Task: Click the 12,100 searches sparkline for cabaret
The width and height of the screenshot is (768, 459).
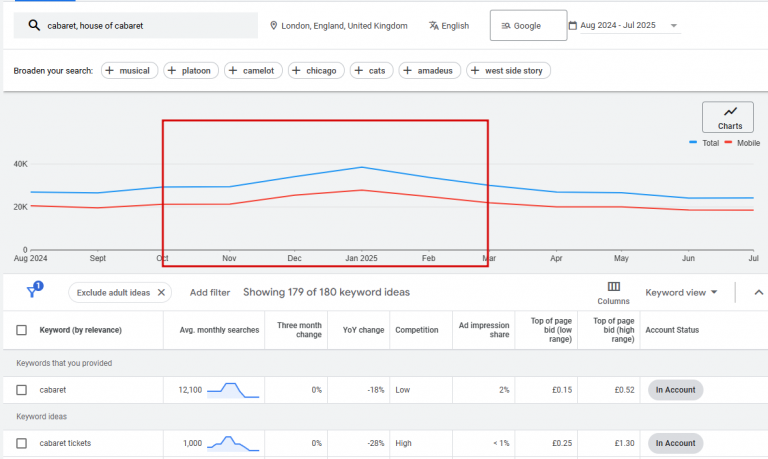Action: pyautogui.click(x=233, y=390)
